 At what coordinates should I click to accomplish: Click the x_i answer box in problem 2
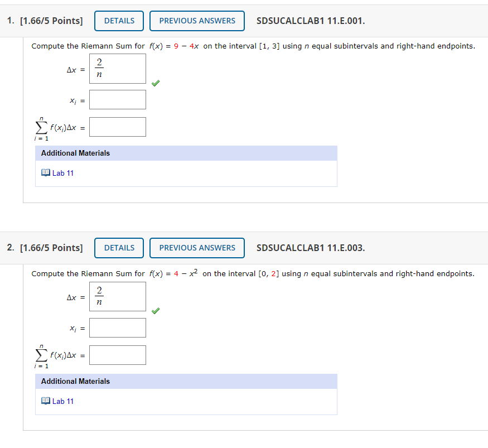pos(117,327)
